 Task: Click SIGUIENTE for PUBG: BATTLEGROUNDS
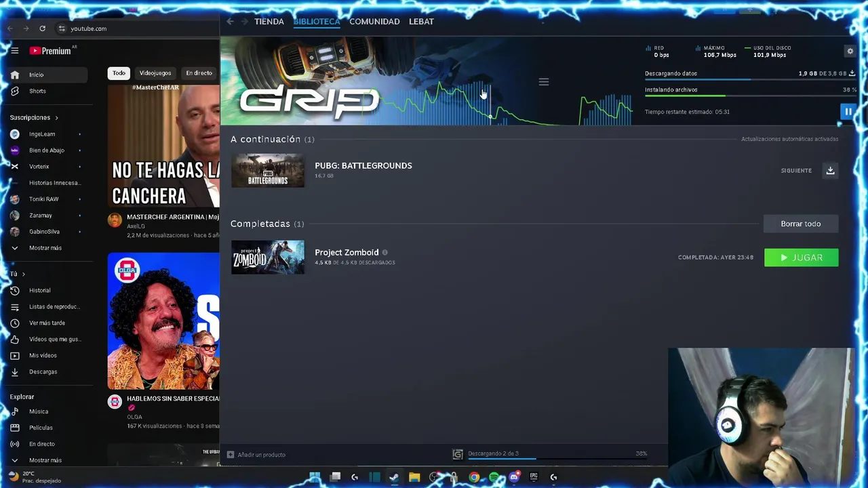[x=796, y=171]
